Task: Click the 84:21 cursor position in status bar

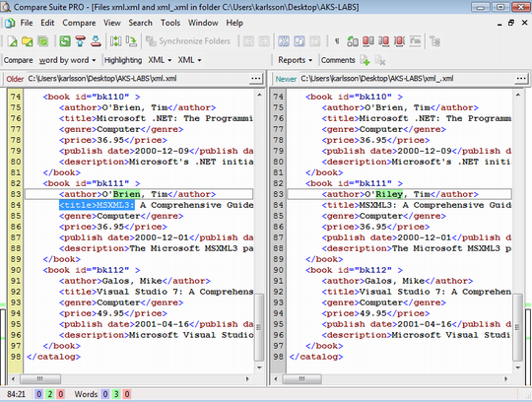Action: click(16, 394)
